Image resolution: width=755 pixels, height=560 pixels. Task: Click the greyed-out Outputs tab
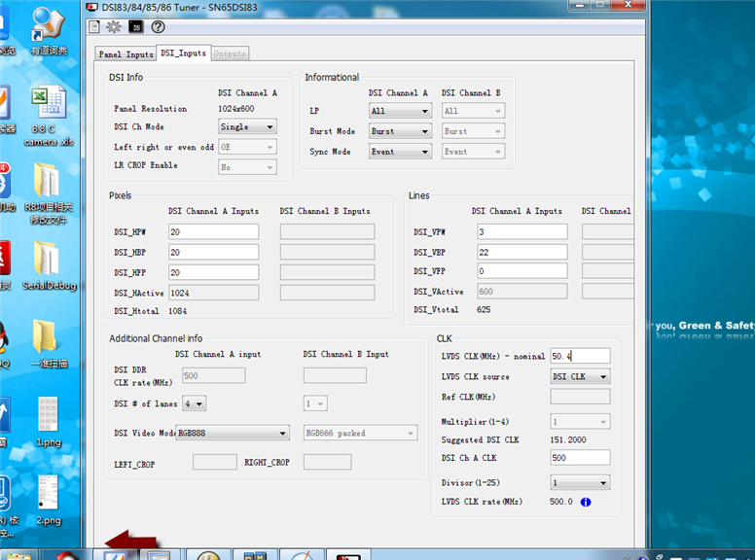[230, 53]
